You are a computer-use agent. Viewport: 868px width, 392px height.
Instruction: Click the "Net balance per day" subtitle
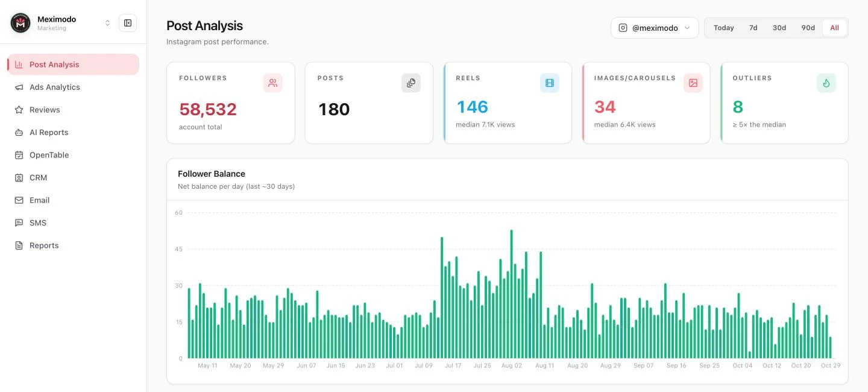click(236, 186)
